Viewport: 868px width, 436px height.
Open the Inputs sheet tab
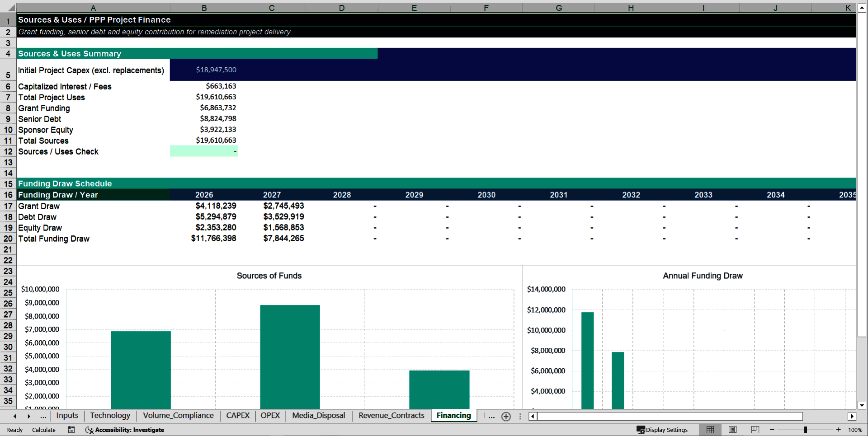pos(67,416)
